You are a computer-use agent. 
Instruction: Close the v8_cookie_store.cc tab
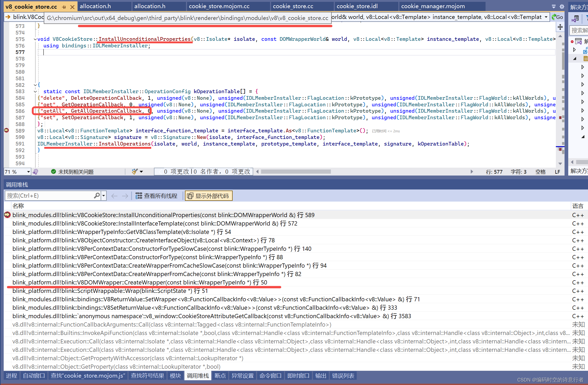(72, 7)
